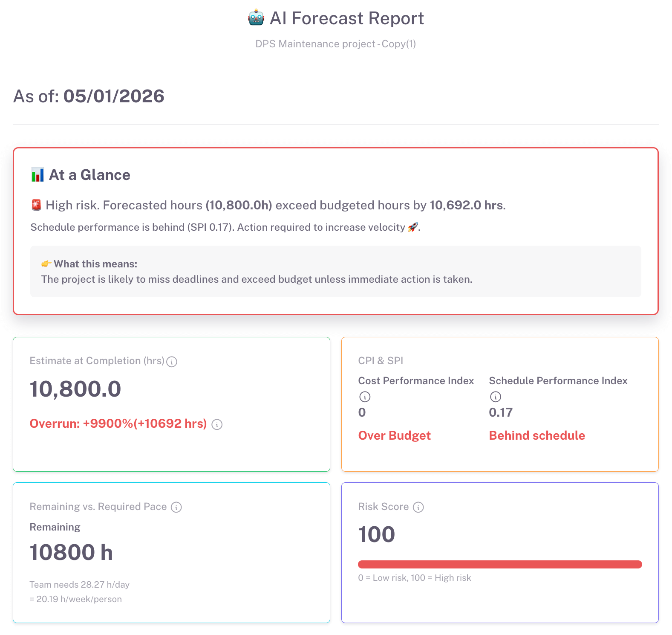Click the Risk Score value 100
The image size is (672, 635).
[x=377, y=534]
